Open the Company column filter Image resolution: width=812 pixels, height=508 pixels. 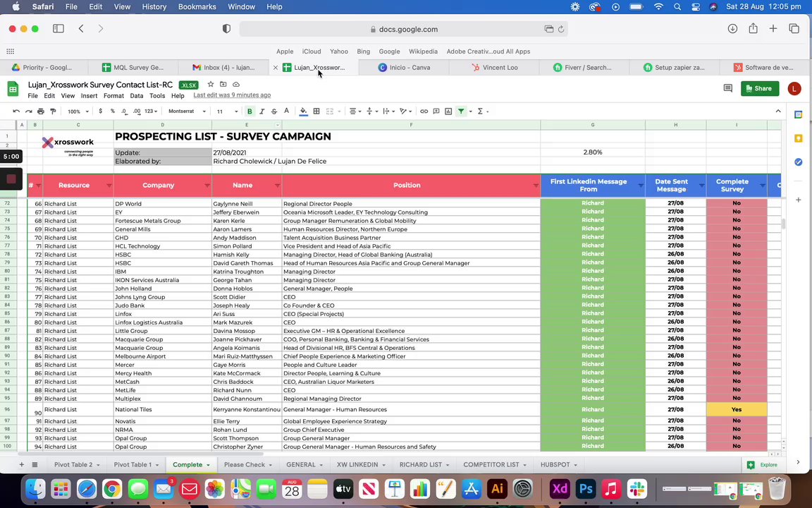click(207, 186)
